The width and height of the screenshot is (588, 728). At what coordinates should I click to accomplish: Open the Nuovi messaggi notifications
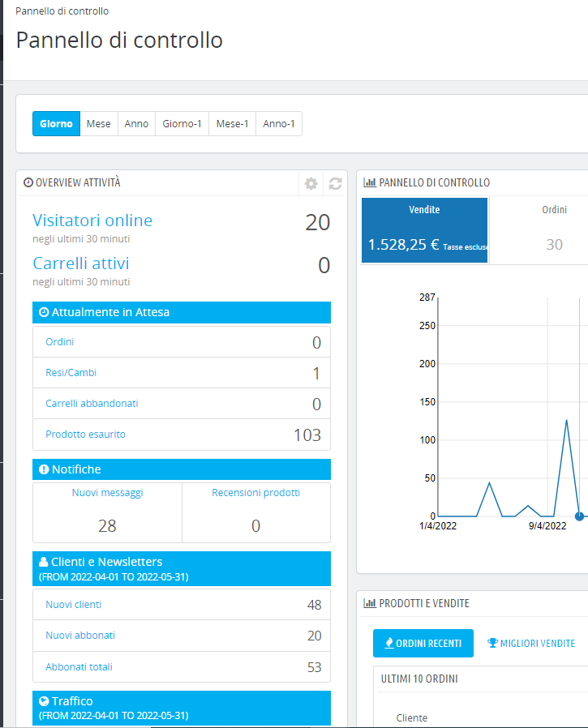(107, 493)
